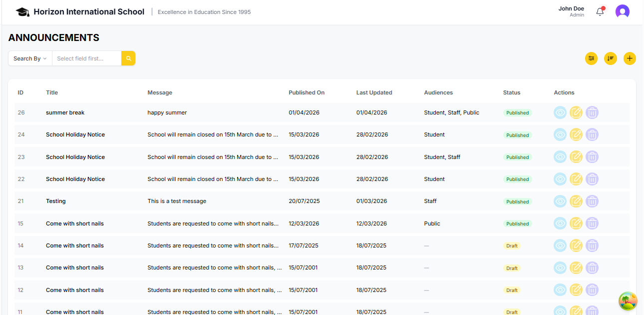Edit announcement 26 summer break
This screenshot has width=644, height=315.
[576, 112]
